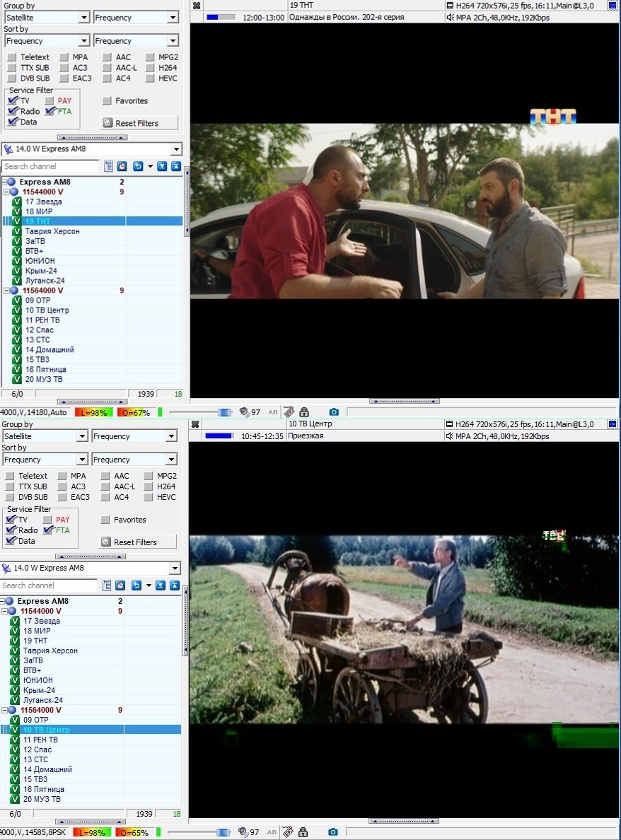
Task: Select channel 17 Звезда in ТНТ window
Action: (43, 202)
